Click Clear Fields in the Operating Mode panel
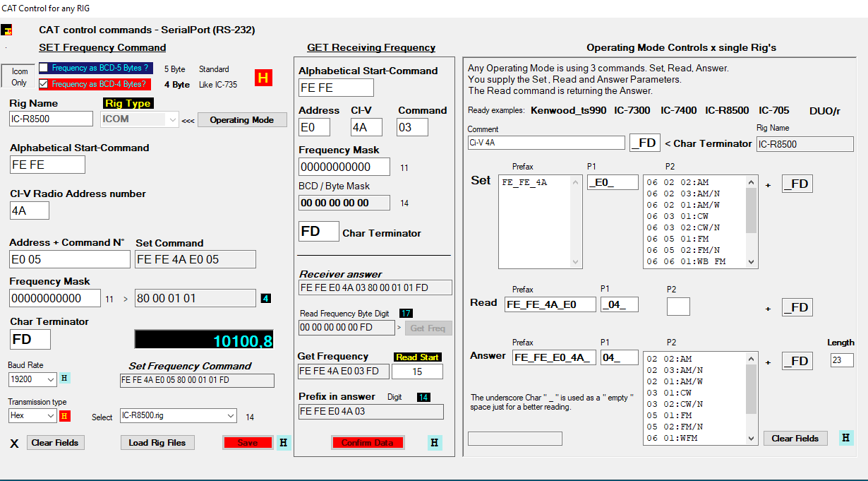Image resolution: width=868 pixels, height=481 pixels. click(x=795, y=439)
